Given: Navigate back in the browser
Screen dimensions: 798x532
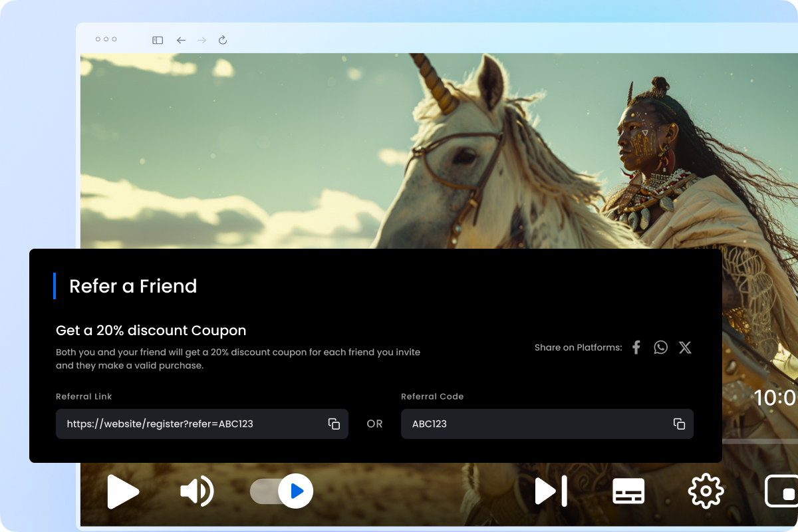Looking at the screenshot, I should pyautogui.click(x=180, y=40).
